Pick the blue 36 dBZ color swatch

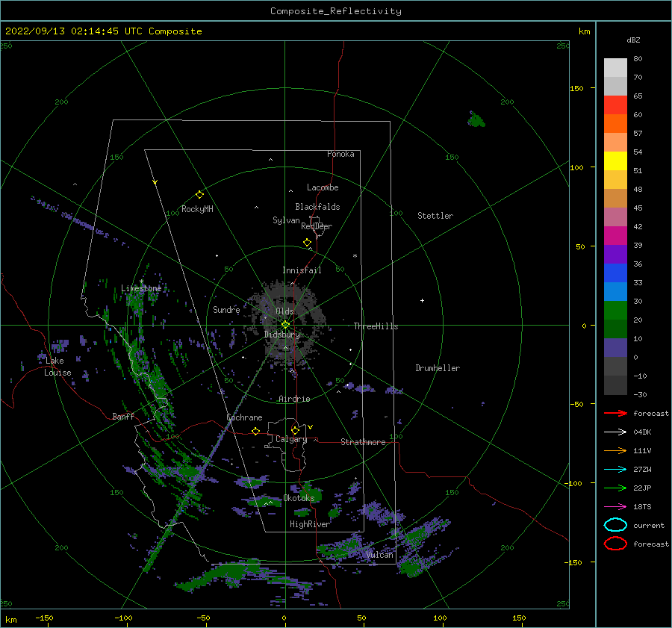(615, 273)
